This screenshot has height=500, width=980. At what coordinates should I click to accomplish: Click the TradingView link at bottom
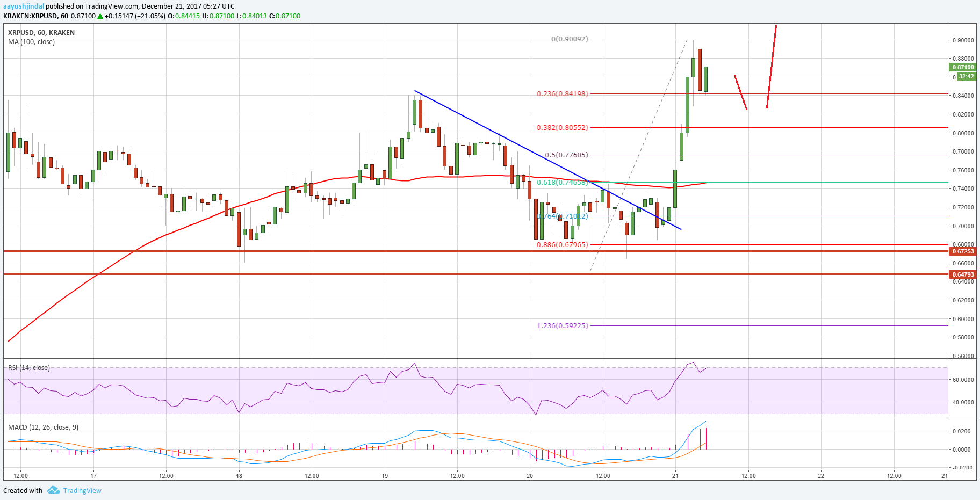tap(82, 490)
